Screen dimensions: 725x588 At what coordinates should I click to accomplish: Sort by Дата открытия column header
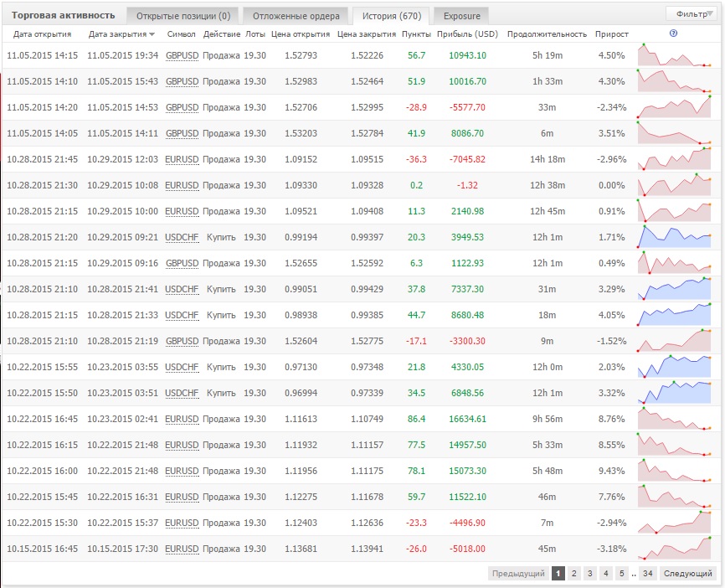[x=42, y=34]
